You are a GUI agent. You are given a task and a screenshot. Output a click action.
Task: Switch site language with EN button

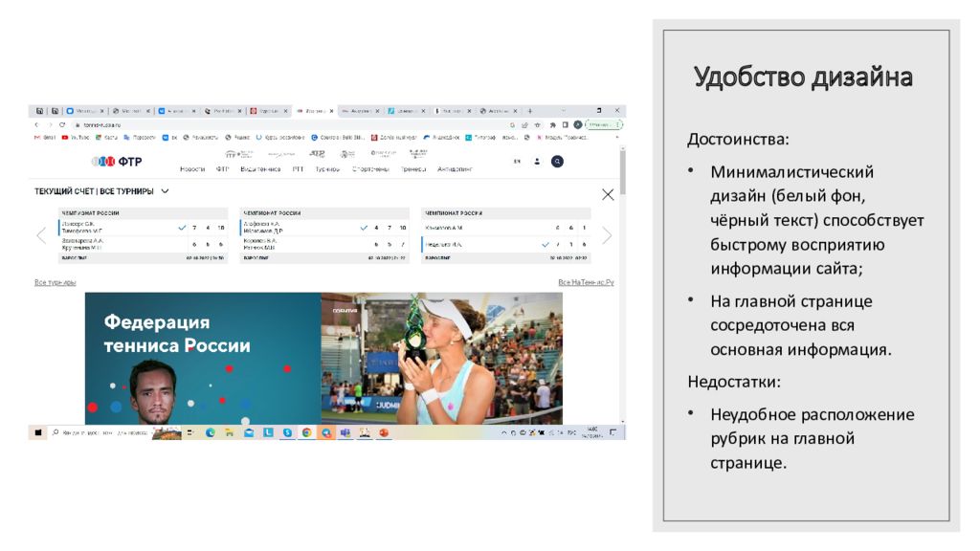[517, 162]
